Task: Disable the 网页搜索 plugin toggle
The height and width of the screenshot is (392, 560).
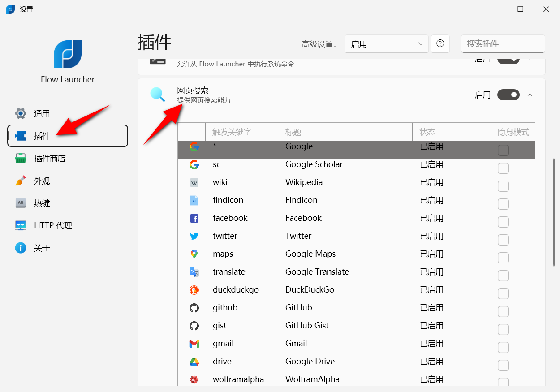Action: pyautogui.click(x=508, y=95)
